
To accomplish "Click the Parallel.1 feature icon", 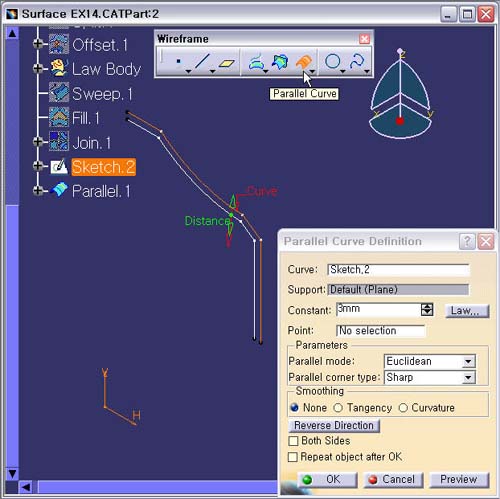I will point(59,190).
